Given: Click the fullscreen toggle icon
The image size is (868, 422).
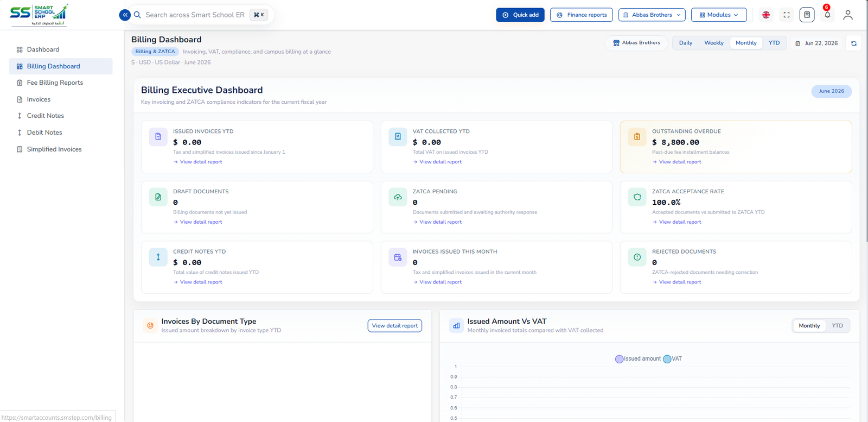Looking at the screenshot, I should pos(787,15).
